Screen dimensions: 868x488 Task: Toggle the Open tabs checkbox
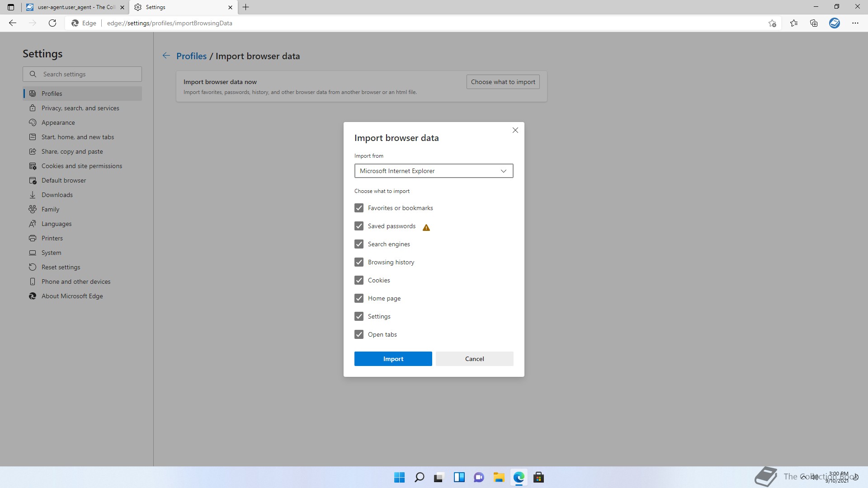(359, 334)
